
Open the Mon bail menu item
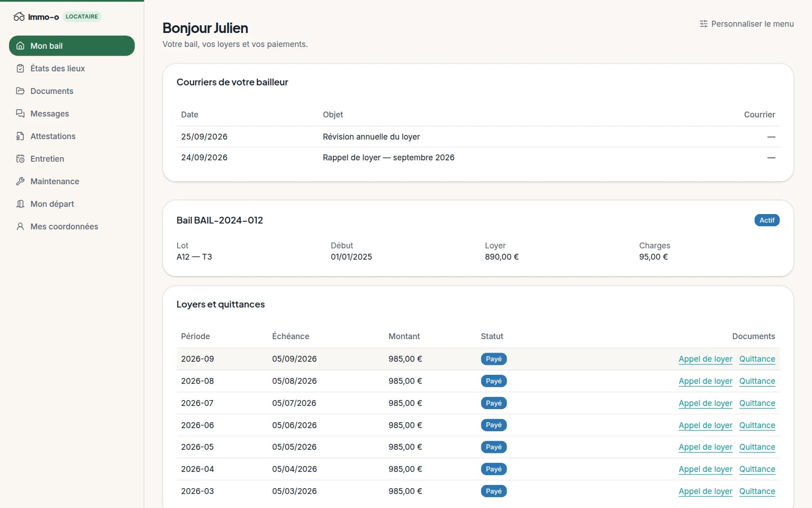72,46
